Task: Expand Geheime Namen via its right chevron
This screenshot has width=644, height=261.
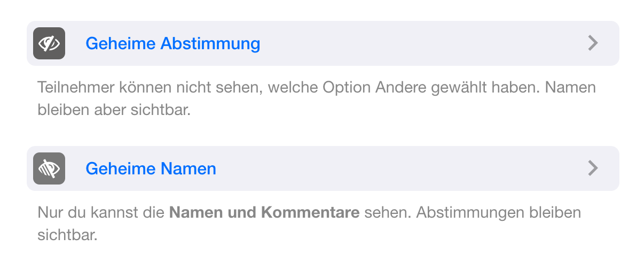Action: pyautogui.click(x=592, y=168)
